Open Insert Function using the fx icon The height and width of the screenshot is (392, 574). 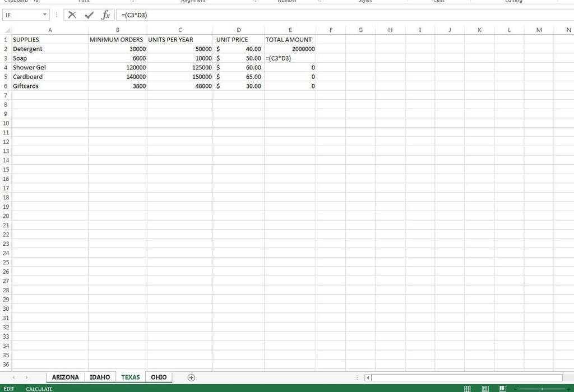point(105,15)
